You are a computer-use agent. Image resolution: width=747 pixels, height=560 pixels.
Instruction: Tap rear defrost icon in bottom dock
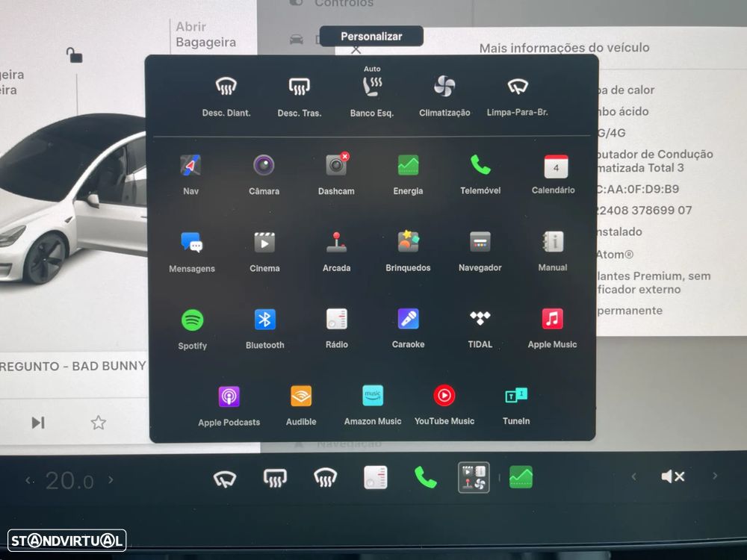275,478
